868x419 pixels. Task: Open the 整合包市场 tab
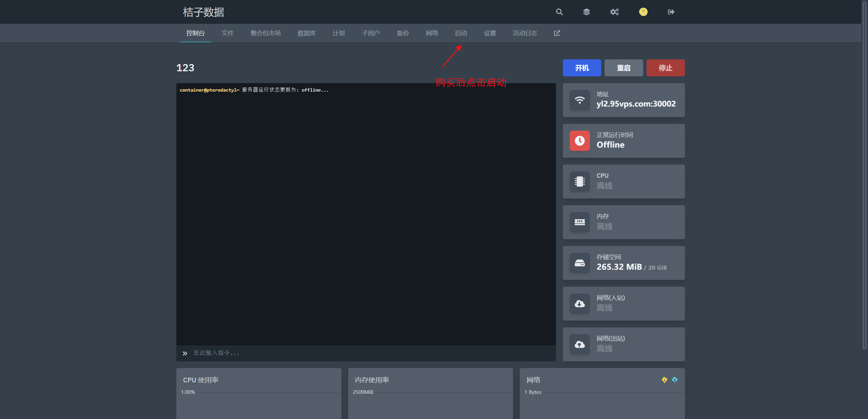[265, 33]
